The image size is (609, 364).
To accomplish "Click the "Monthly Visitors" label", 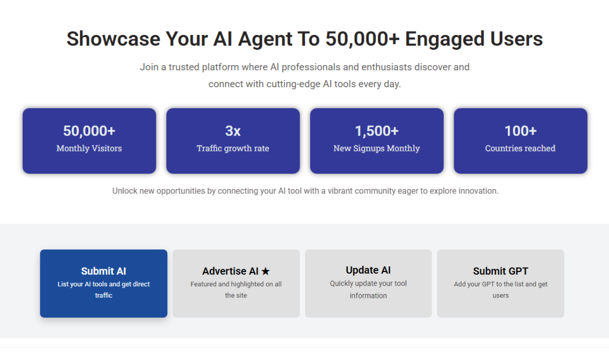I will point(89,148).
